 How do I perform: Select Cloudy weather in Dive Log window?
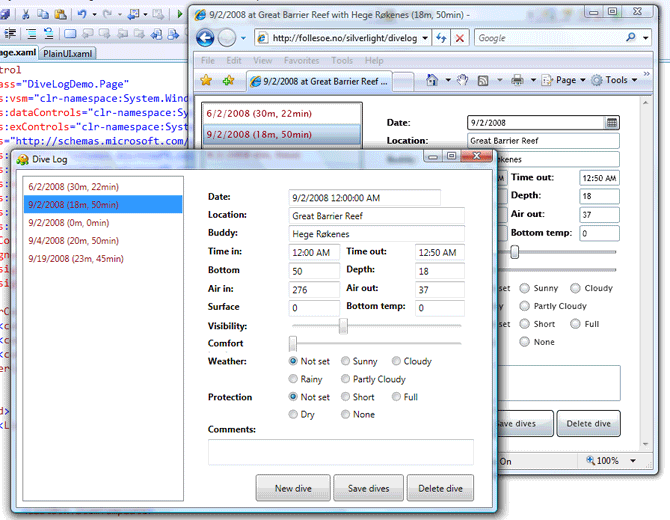pyautogui.click(x=396, y=361)
